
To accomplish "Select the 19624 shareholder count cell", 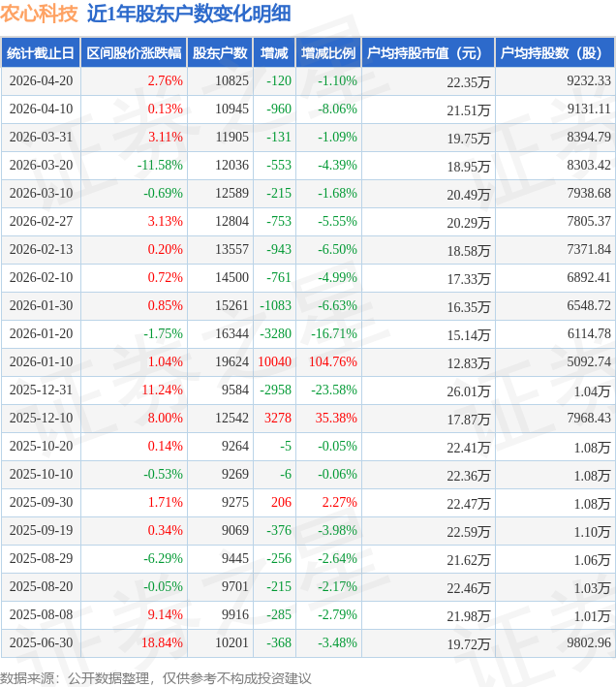I will (x=231, y=362).
